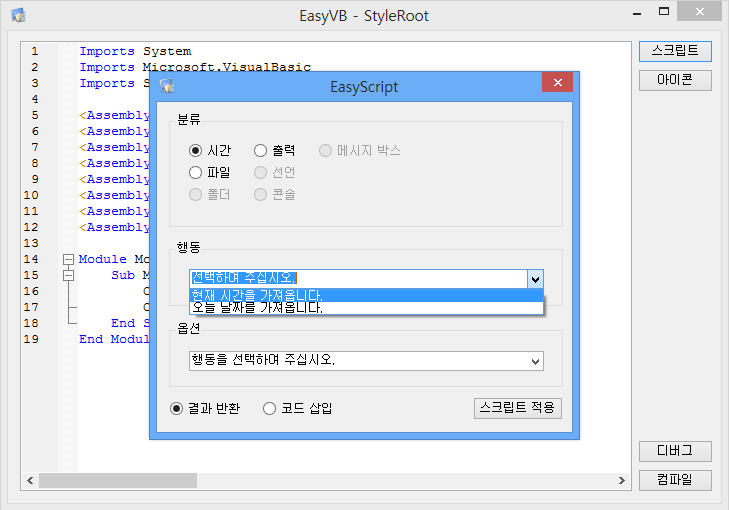Close the EasyScript dialog
Viewport: 729px width, 510px height.
pos(556,85)
